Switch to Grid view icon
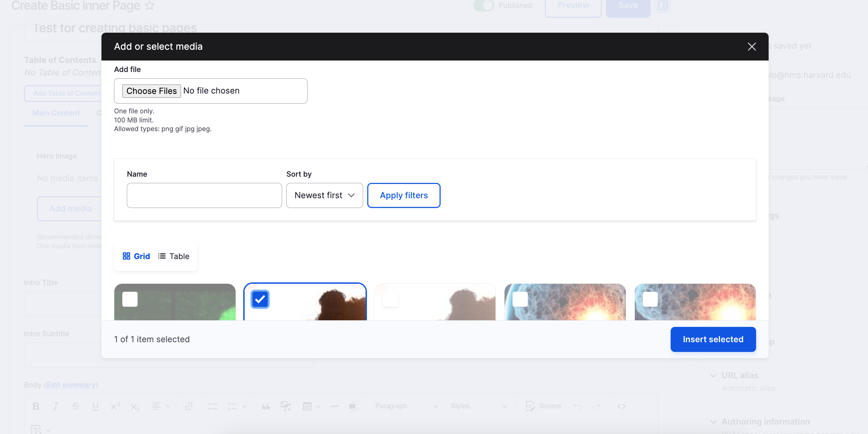 [x=126, y=256]
